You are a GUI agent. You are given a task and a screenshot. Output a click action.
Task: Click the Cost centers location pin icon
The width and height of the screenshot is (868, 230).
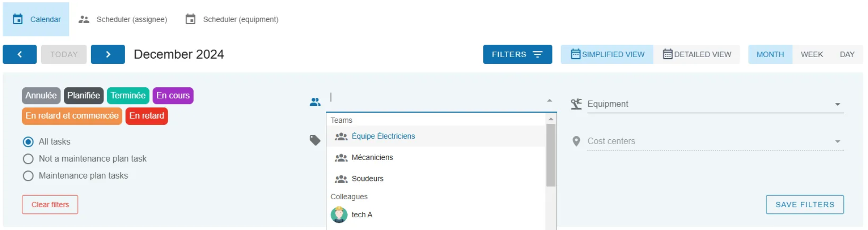click(x=576, y=141)
